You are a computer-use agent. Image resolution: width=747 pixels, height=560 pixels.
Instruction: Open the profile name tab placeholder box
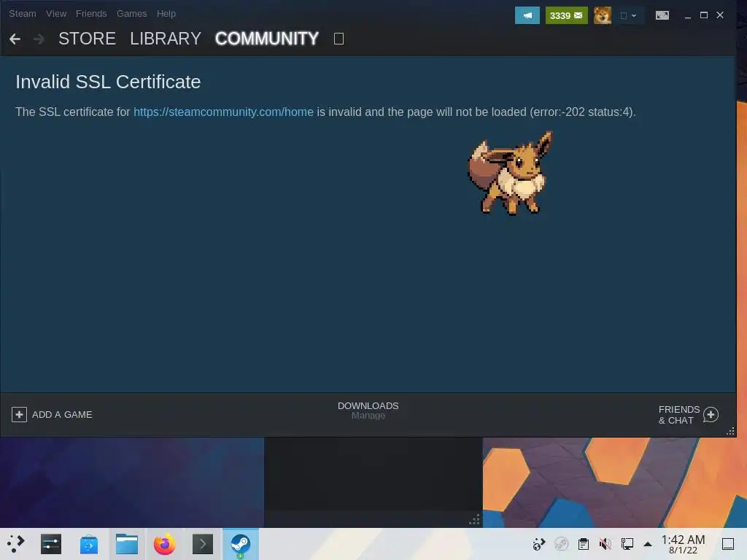click(x=338, y=39)
